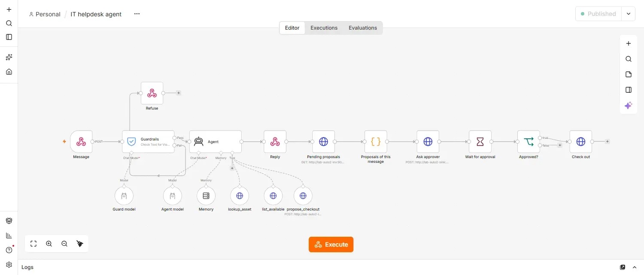Image resolution: width=644 pixels, height=275 pixels.
Task: Select the Approved? if node
Action: coord(529,141)
